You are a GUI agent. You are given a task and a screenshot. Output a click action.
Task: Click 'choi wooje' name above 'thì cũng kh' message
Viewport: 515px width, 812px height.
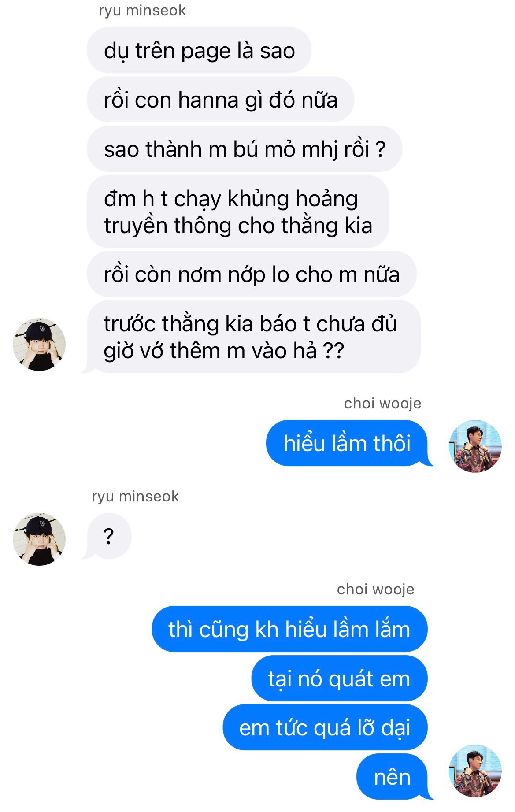tap(375, 590)
